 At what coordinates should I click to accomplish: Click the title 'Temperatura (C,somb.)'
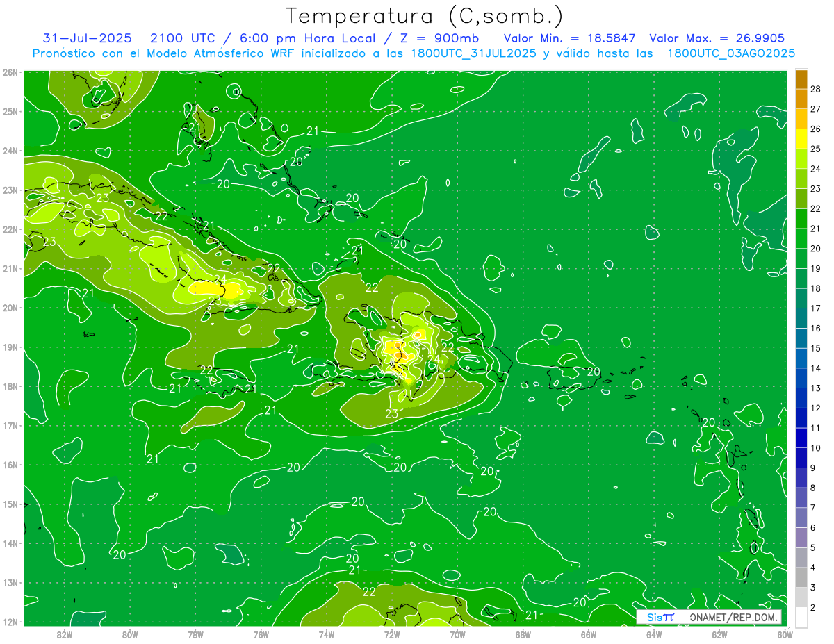(425, 17)
